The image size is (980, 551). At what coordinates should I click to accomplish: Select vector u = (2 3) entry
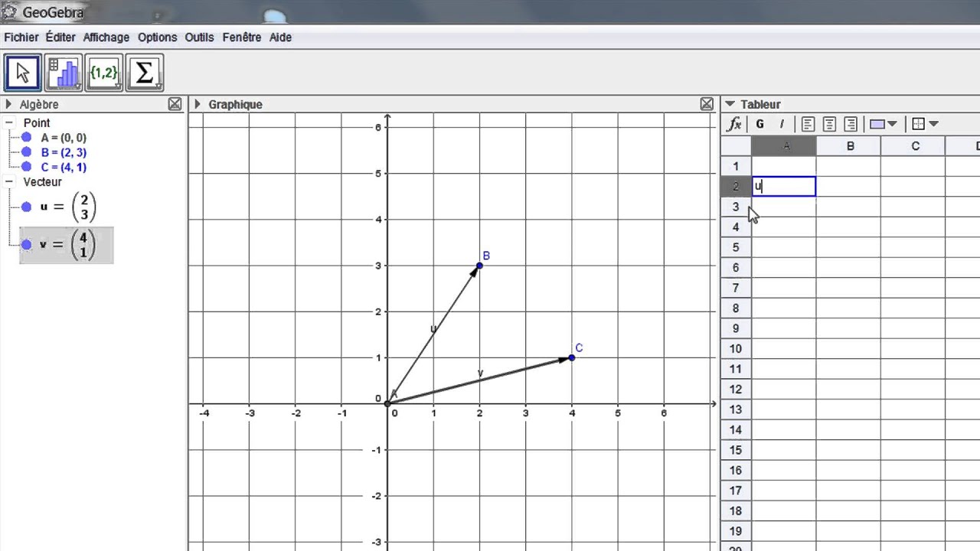[x=67, y=207]
